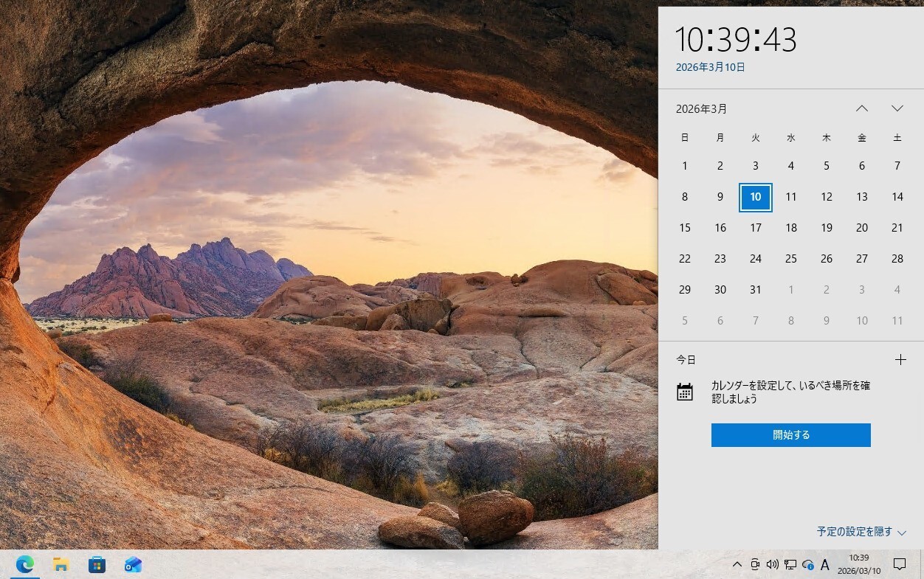The height and width of the screenshot is (579, 924).
Task: Click the OneDrive cloud tray icon
Action: click(808, 565)
